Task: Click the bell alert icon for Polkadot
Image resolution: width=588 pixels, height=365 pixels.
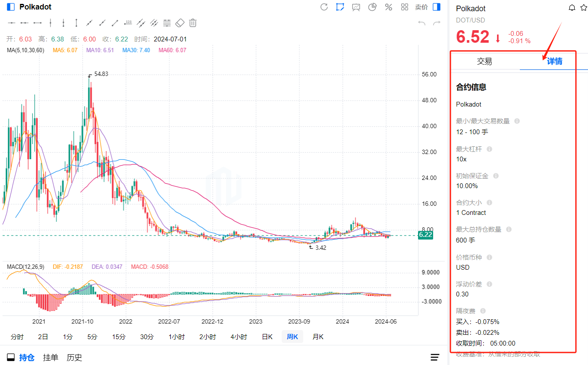Action: (572, 8)
